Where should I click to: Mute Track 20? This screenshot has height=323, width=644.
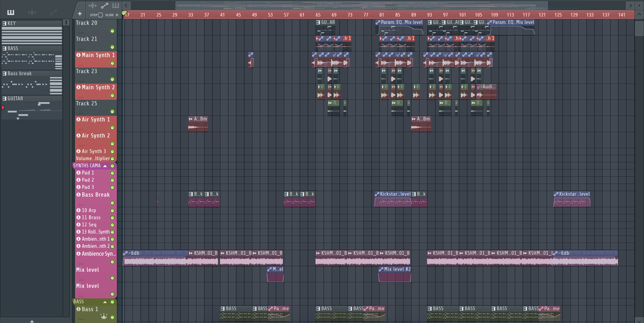click(x=112, y=31)
